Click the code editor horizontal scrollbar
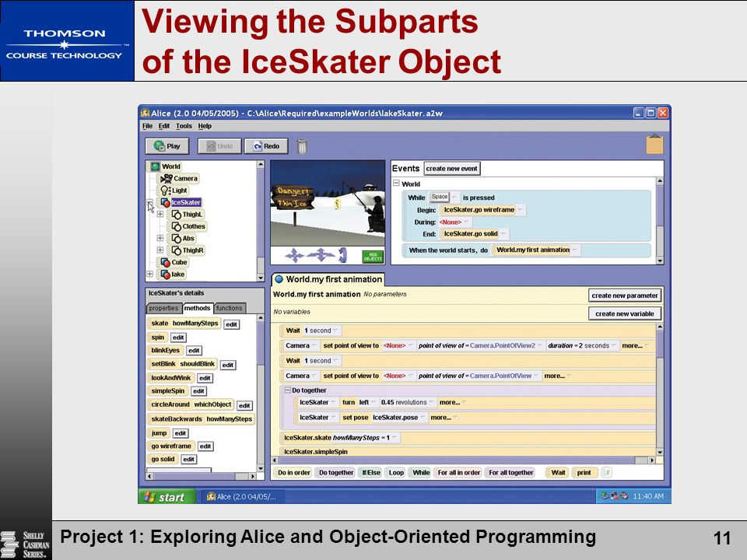Viewport: 747px width, 560px height. (x=464, y=460)
